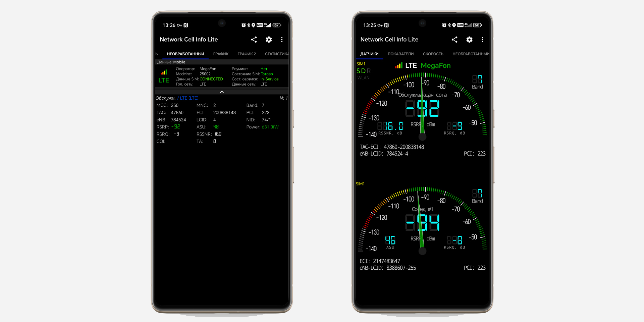Tap TAC value 47860 on left phone
The width and height of the screenshot is (644, 322).
click(x=177, y=113)
